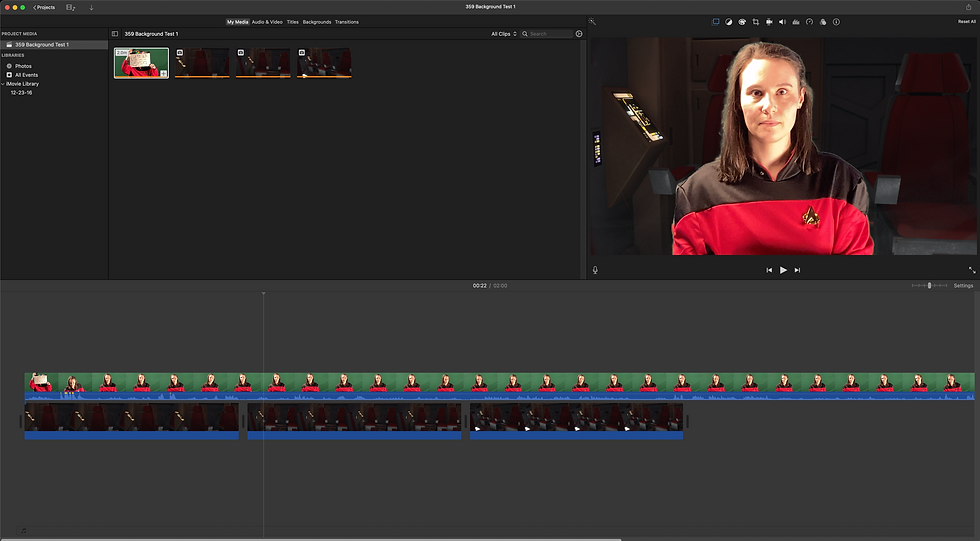Click the Reset All button
The height and width of the screenshot is (541, 980).
(967, 22)
